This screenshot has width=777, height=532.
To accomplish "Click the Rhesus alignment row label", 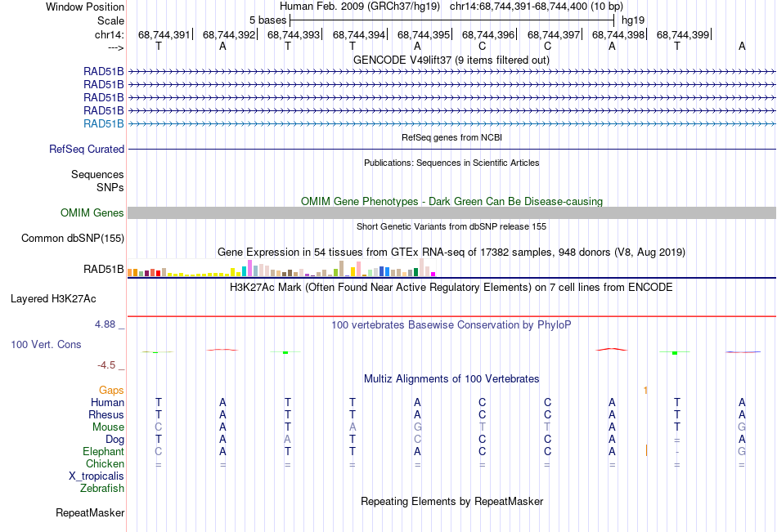I will (106, 415).
